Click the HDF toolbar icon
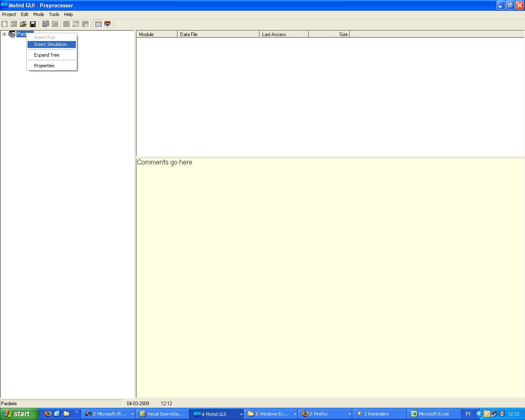Viewport: 525px width, 420px height. [x=107, y=24]
